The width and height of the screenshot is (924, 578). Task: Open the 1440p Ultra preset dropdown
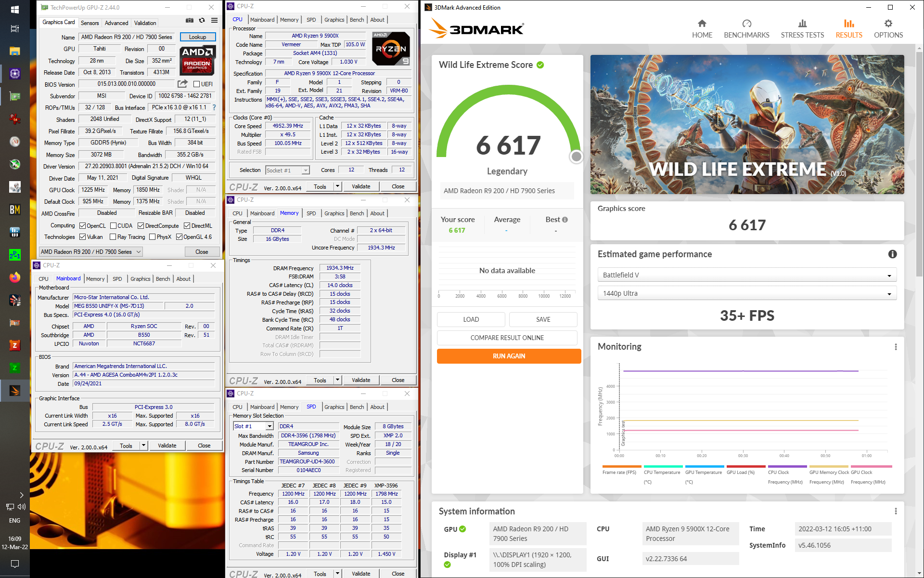[x=747, y=293]
